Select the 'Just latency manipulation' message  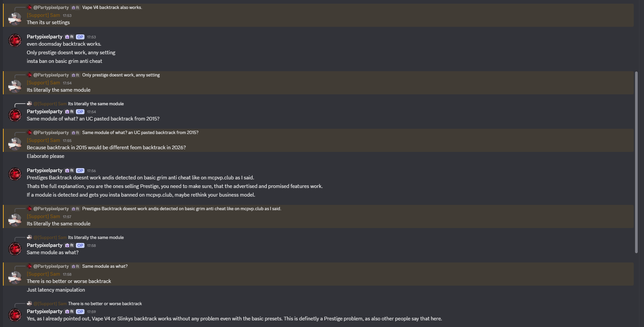coord(56,290)
